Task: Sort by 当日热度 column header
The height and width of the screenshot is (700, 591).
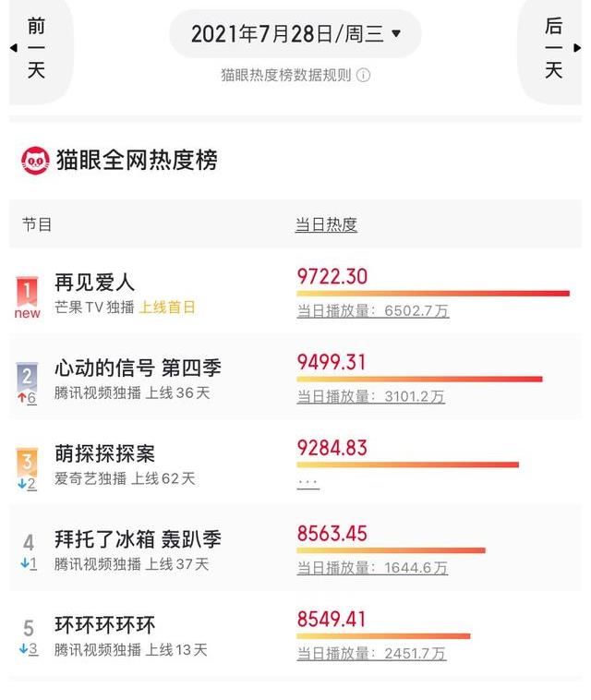Action: (326, 224)
